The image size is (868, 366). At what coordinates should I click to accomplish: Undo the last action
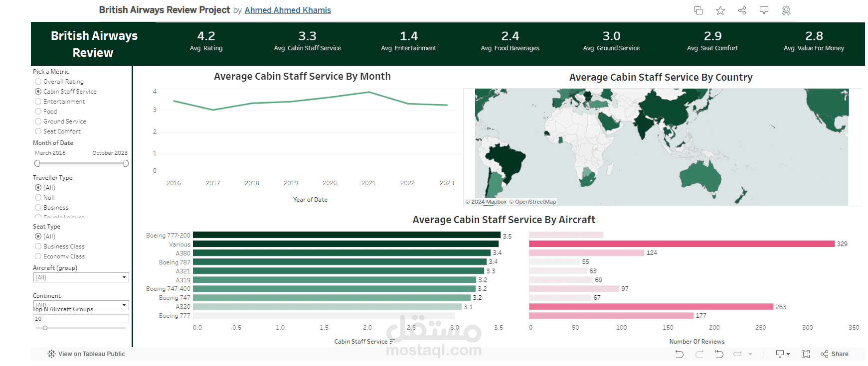click(680, 354)
